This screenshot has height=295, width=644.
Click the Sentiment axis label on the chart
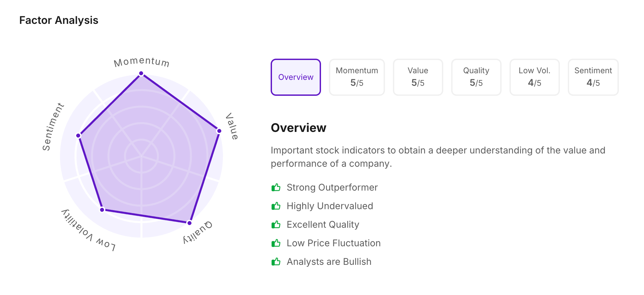click(x=53, y=127)
